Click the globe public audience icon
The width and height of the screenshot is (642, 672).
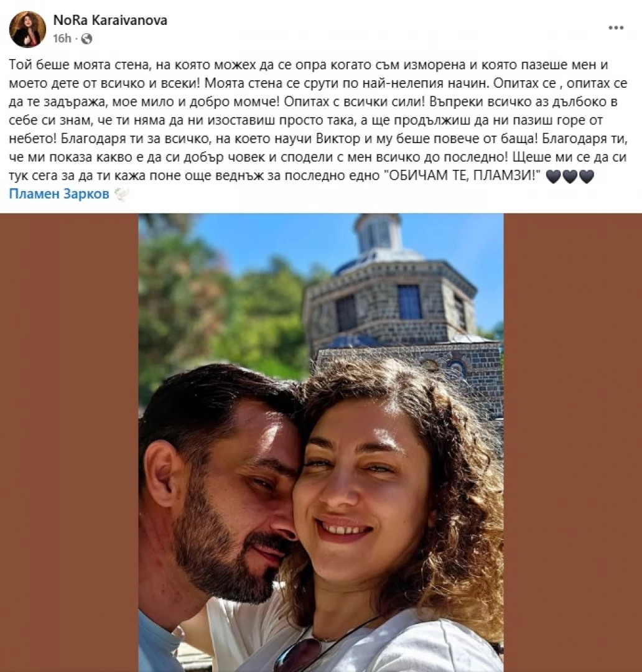(x=86, y=39)
